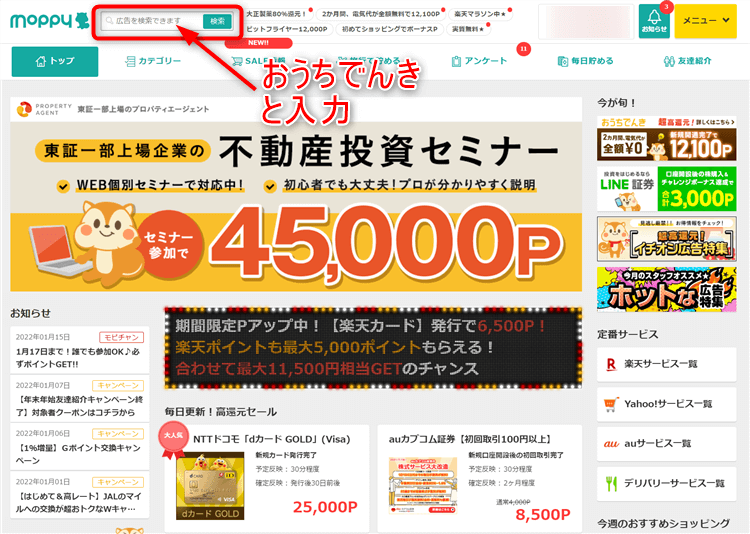Click the house icon on トップ tab
Screen dimensions: 750x534
(x=41, y=61)
